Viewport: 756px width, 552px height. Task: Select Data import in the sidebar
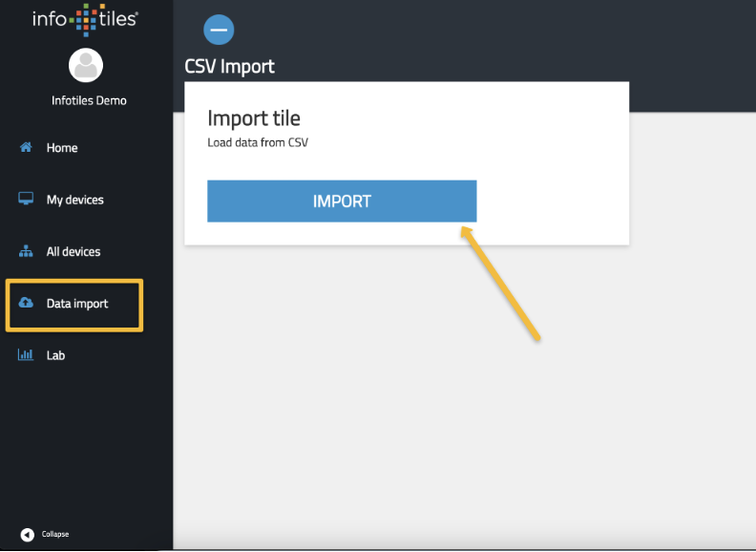click(x=74, y=305)
